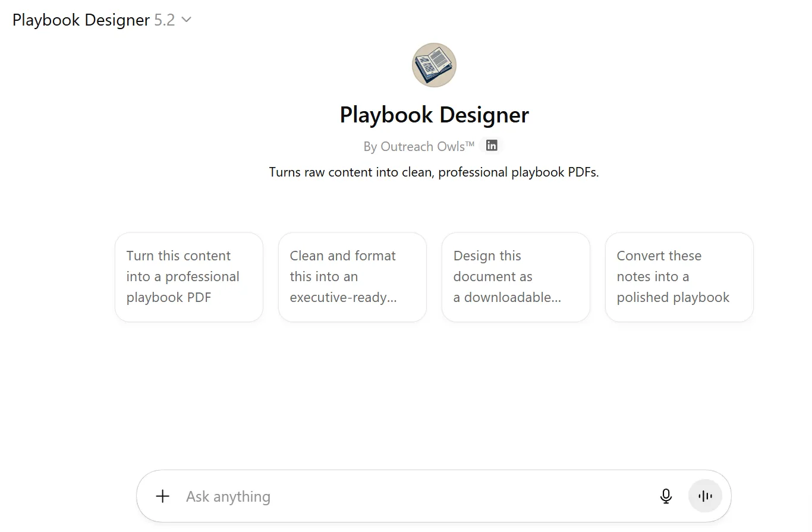Open the LinkedIn icon beside Outreach Owls
The image size is (812, 532).
[x=492, y=146]
